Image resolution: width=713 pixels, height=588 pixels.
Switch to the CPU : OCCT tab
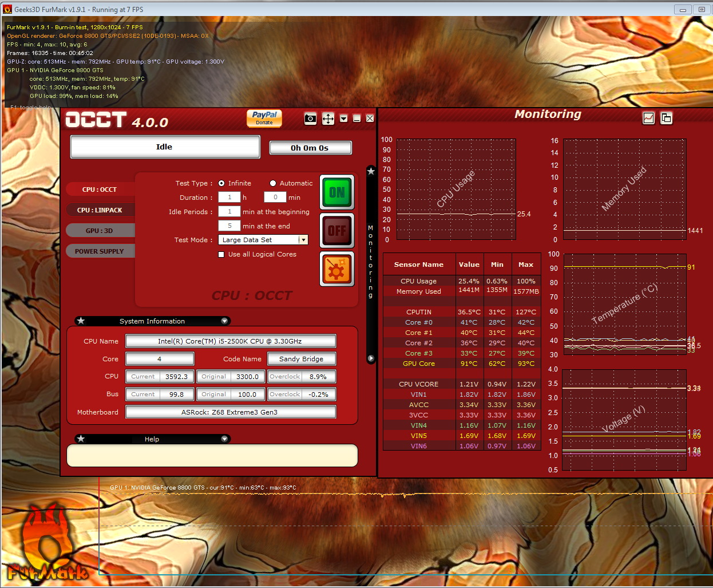point(100,190)
